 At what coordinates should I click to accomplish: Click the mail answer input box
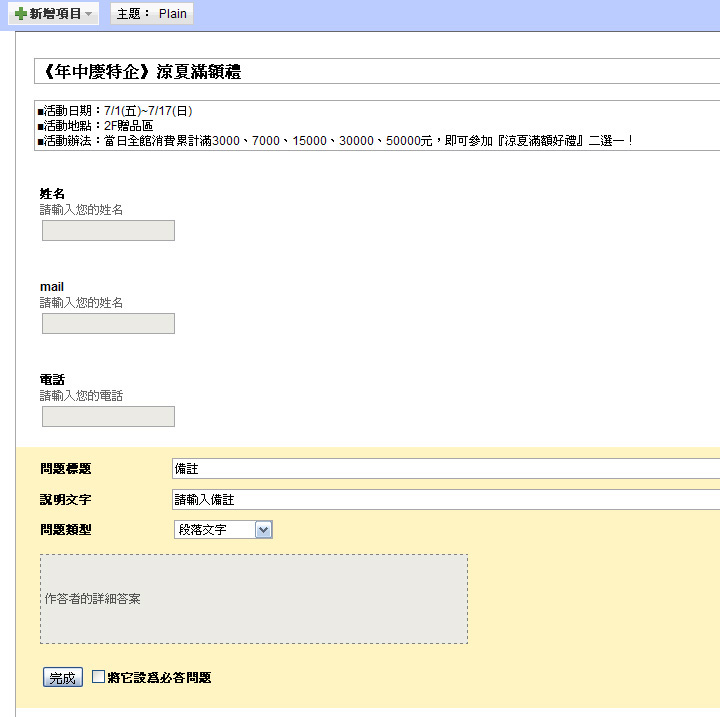point(108,323)
